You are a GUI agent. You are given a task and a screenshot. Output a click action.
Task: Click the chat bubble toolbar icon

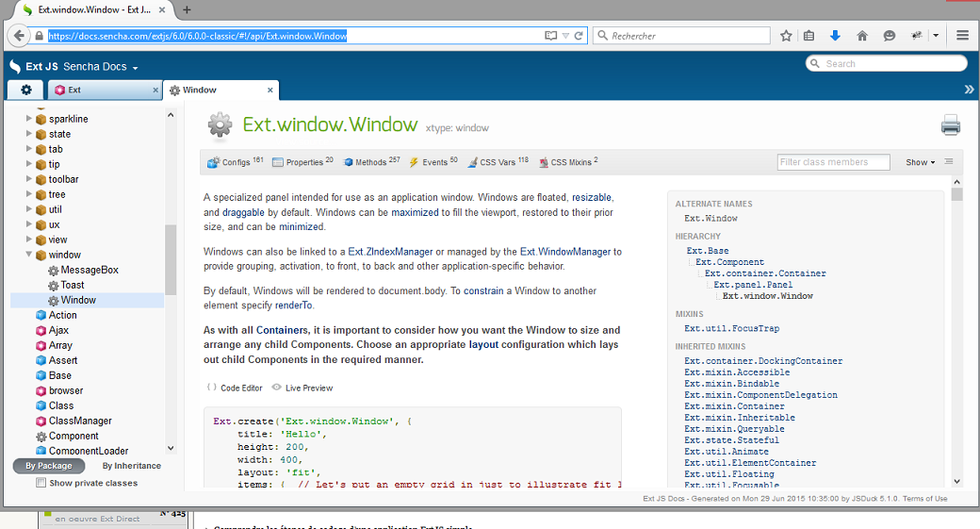[x=889, y=36]
